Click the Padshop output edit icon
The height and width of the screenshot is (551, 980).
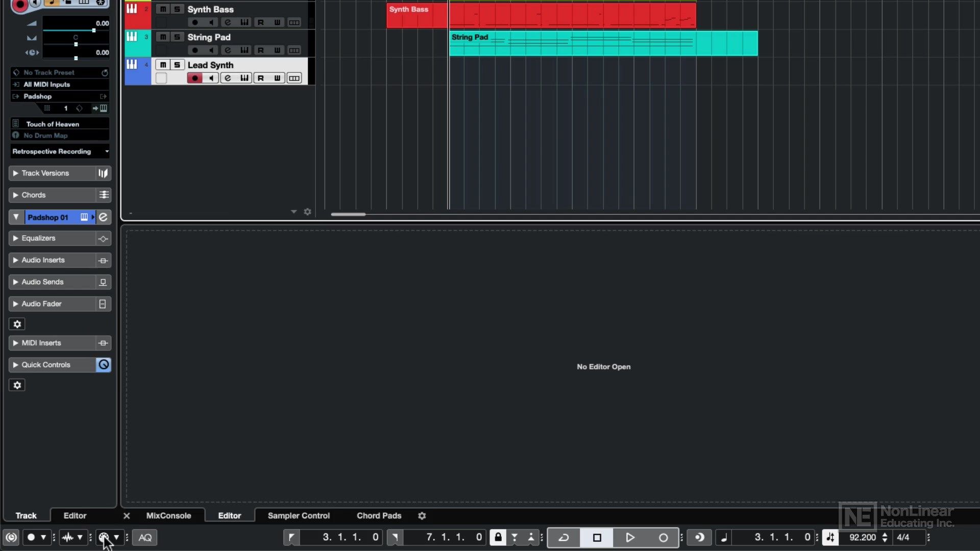click(x=104, y=96)
